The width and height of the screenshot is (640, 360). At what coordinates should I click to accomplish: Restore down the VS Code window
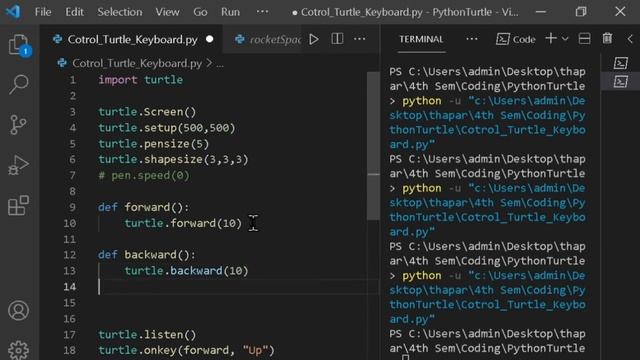[581, 11]
